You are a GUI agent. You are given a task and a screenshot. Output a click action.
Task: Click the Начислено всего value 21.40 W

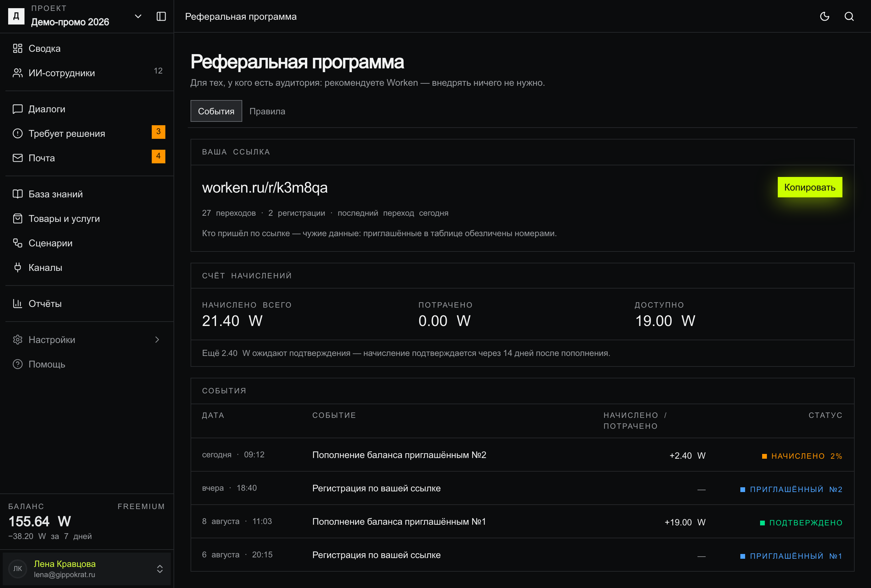coord(232,321)
